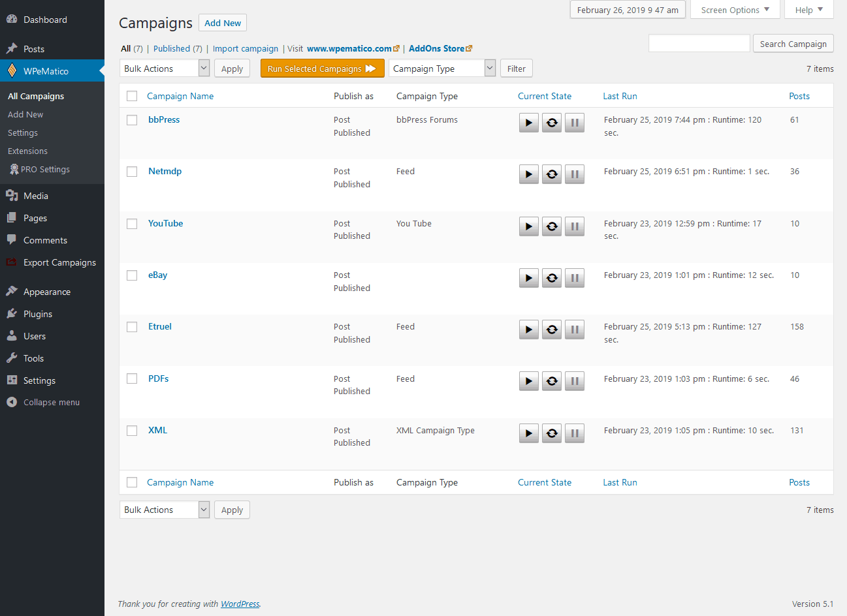This screenshot has width=847, height=616.
Task: Pause the Etruel campaign
Action: tap(574, 329)
